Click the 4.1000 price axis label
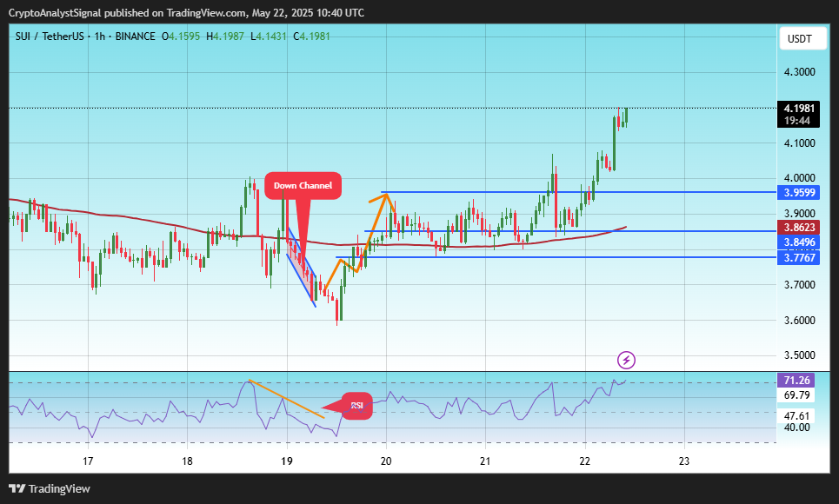The width and height of the screenshot is (839, 504). 799,143
